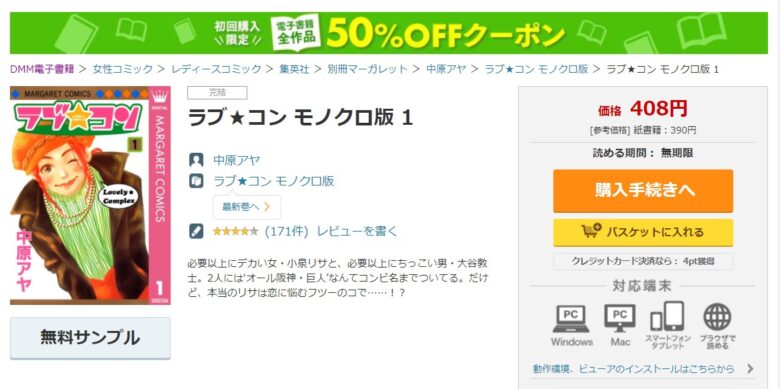Click the Mac PC device icon

(x=619, y=319)
